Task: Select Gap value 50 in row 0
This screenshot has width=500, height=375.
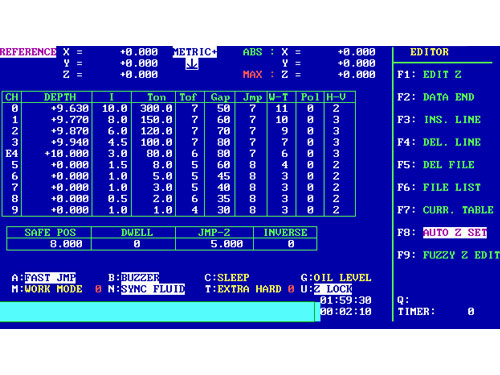Action: click(x=224, y=108)
